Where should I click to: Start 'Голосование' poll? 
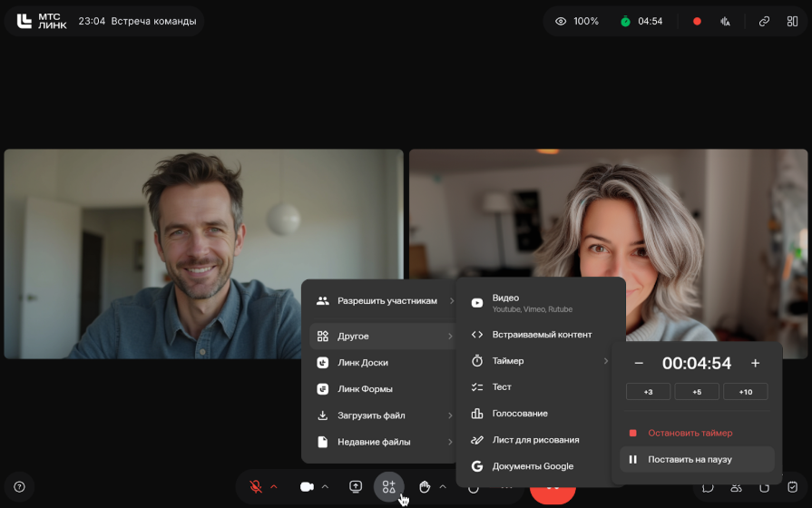(x=541, y=414)
